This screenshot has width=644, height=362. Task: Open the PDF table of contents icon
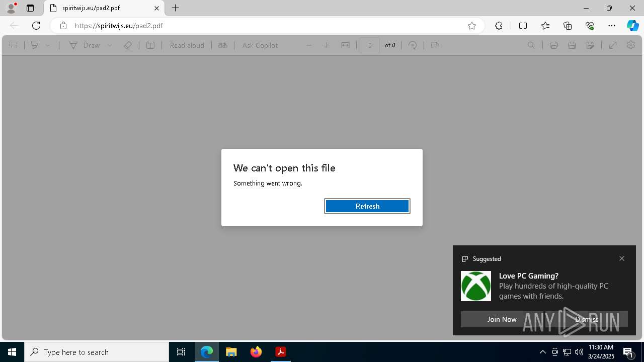pos(14,45)
